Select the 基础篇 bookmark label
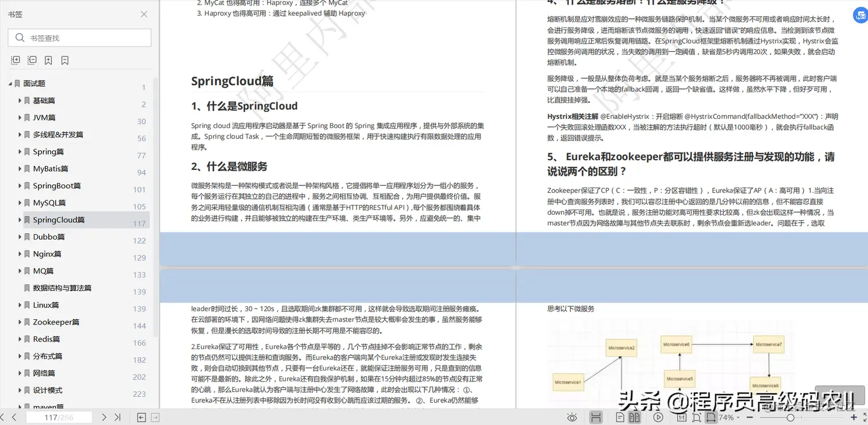 [x=44, y=101]
